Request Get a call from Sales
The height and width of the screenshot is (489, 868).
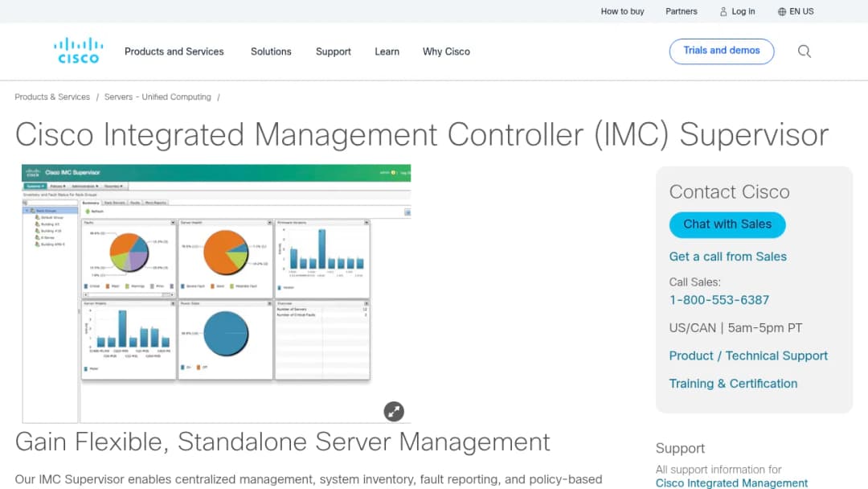(727, 257)
